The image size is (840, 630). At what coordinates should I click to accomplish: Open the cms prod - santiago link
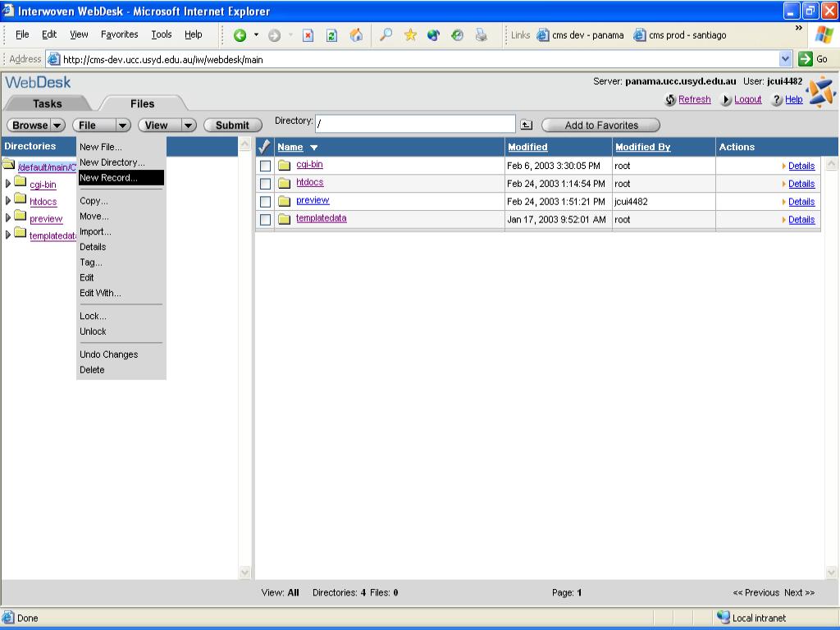pyautogui.click(x=680, y=35)
